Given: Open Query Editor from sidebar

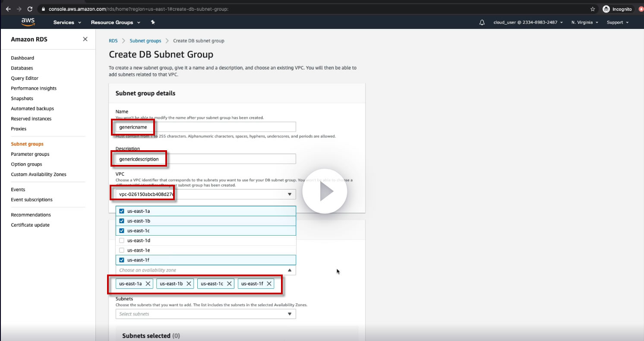Looking at the screenshot, I should (x=25, y=78).
